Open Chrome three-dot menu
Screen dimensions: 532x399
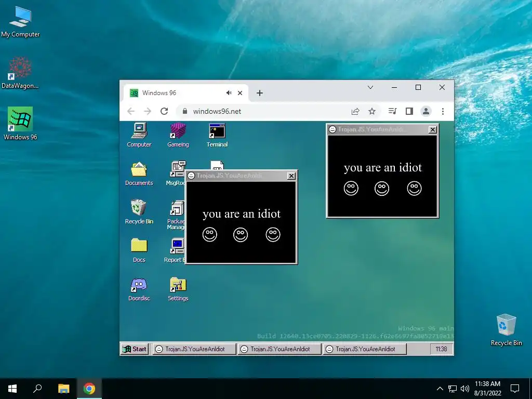tap(443, 111)
